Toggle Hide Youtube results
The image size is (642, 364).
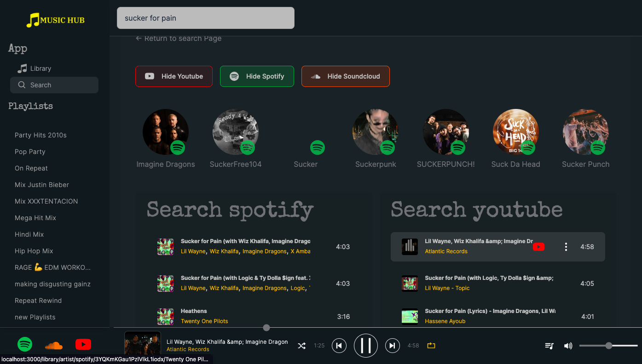tap(174, 76)
